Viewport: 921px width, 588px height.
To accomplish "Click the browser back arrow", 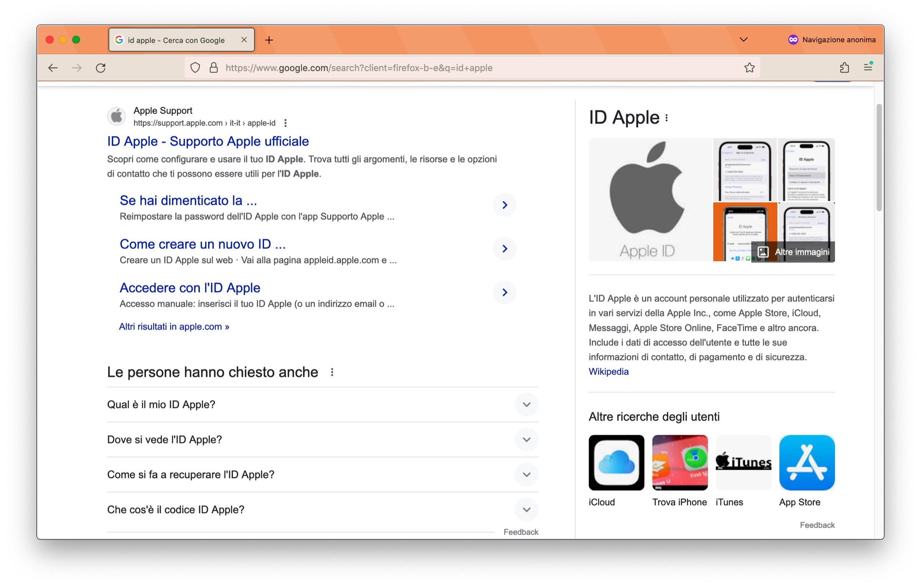I will tap(53, 68).
